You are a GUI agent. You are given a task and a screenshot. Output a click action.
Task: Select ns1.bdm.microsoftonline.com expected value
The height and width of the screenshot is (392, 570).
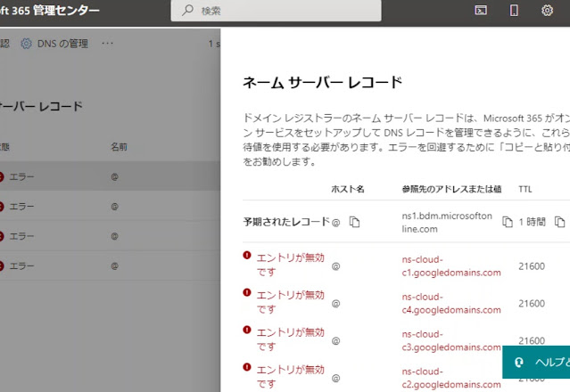coord(447,222)
